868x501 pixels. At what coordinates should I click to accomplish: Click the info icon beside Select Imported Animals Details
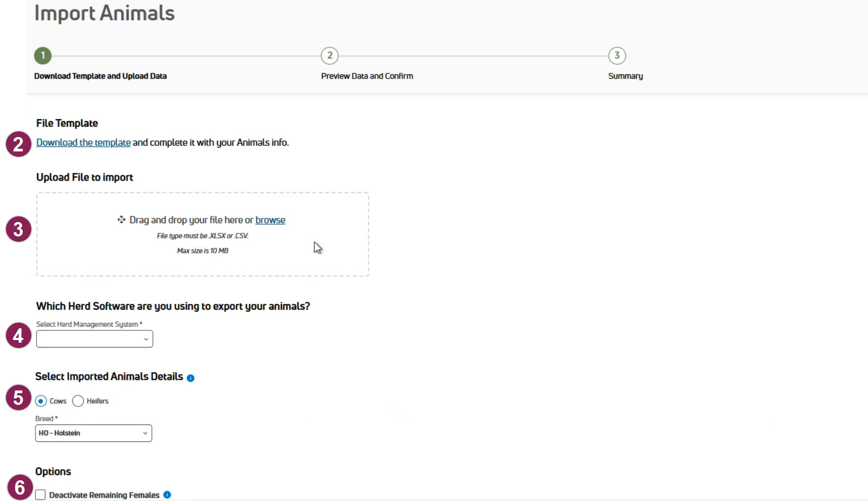191,378
